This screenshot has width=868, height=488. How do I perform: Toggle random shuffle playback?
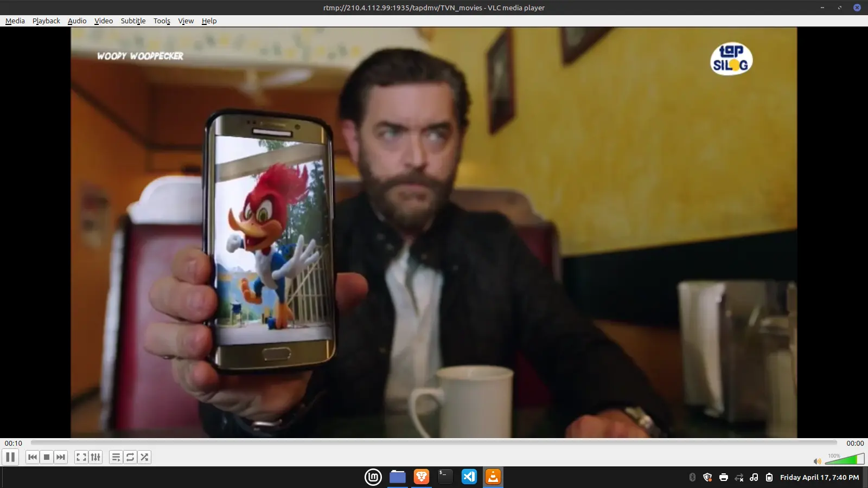pos(144,457)
